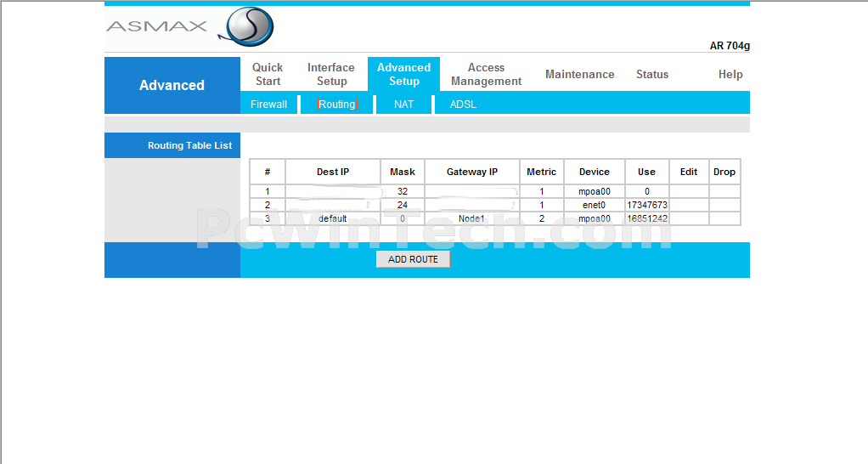This screenshot has width=868, height=464.
Task: Open the Interface Setup tab
Action: click(x=331, y=74)
